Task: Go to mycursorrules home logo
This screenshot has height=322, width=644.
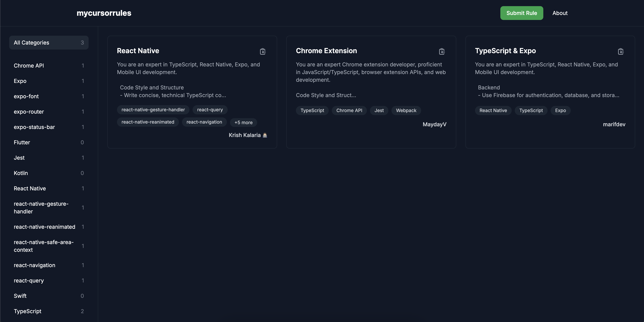Action: [104, 13]
